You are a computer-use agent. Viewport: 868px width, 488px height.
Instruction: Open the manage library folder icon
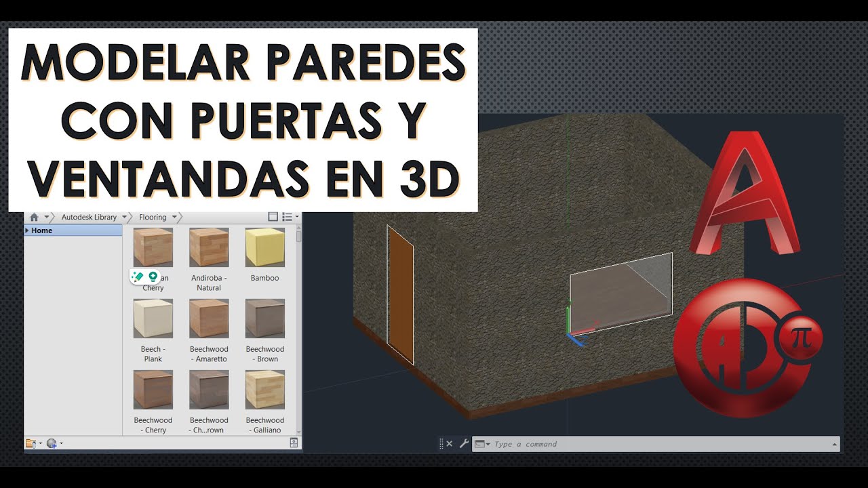(x=31, y=443)
